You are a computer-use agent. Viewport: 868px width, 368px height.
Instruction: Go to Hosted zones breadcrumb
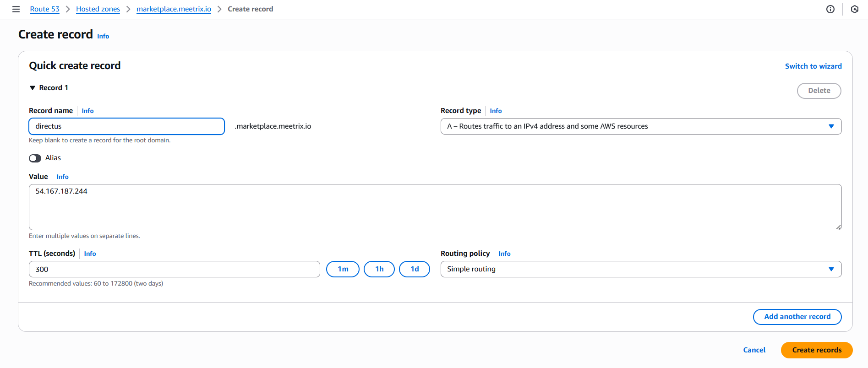click(98, 9)
